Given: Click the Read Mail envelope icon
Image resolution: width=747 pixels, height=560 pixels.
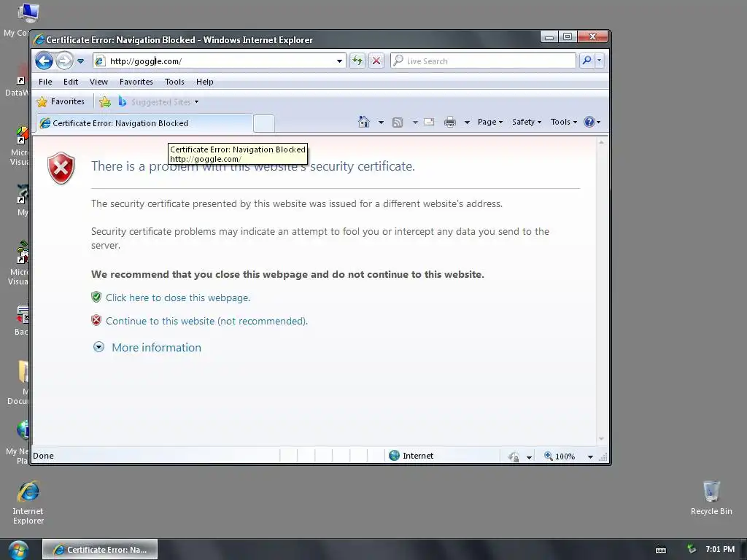Looking at the screenshot, I should [429, 122].
